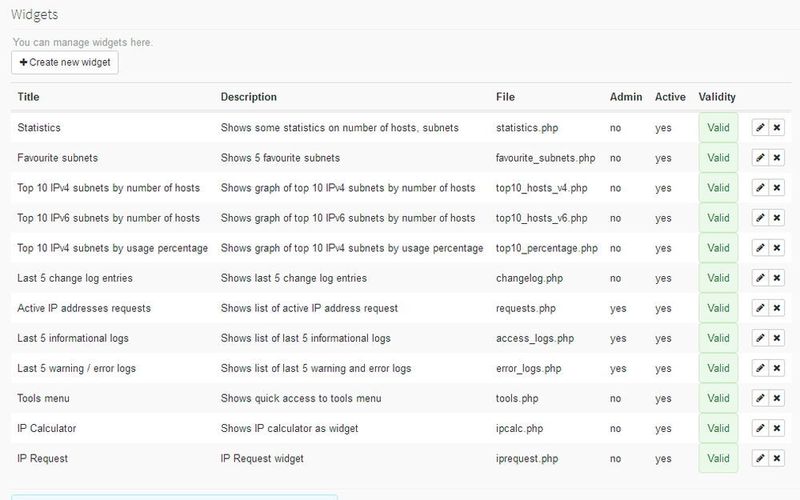Delete Active IP addresses requests widget
This screenshot has height=500, width=800.
(x=777, y=308)
